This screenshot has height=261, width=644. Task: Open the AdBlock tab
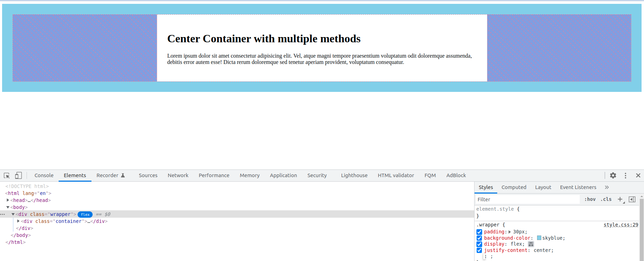click(456, 175)
